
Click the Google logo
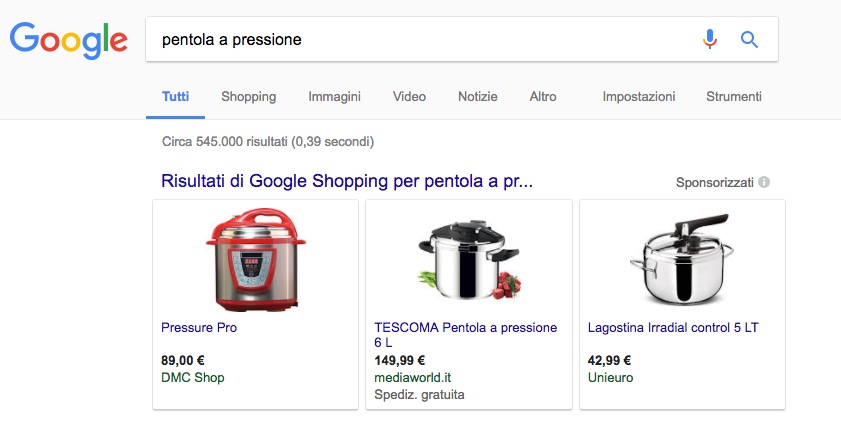pos(69,40)
